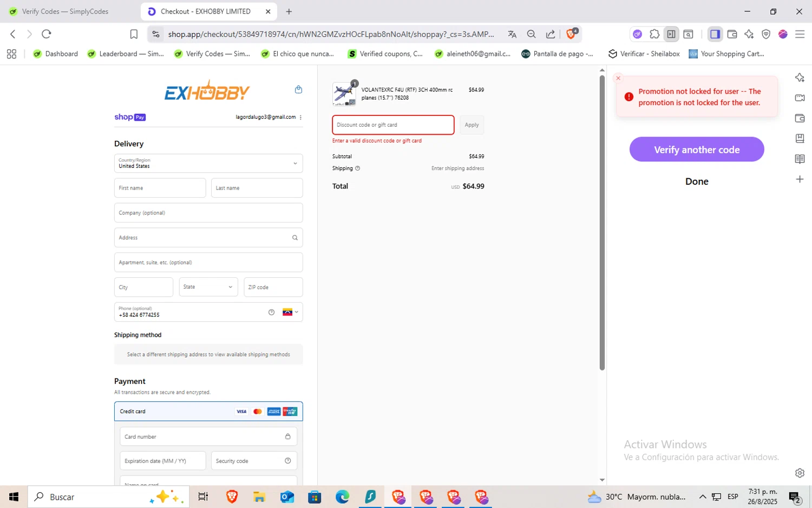Close the Checkout EXHOBBY tab

point(268,11)
